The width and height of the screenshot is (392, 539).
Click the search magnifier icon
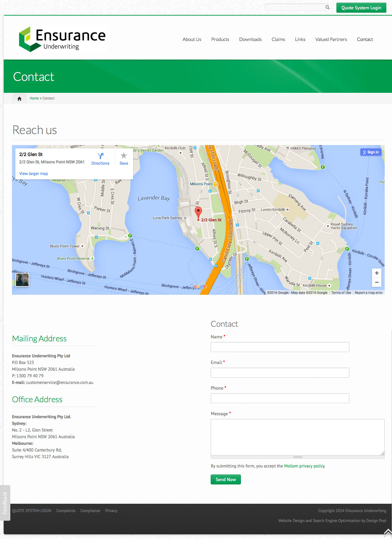[327, 7]
